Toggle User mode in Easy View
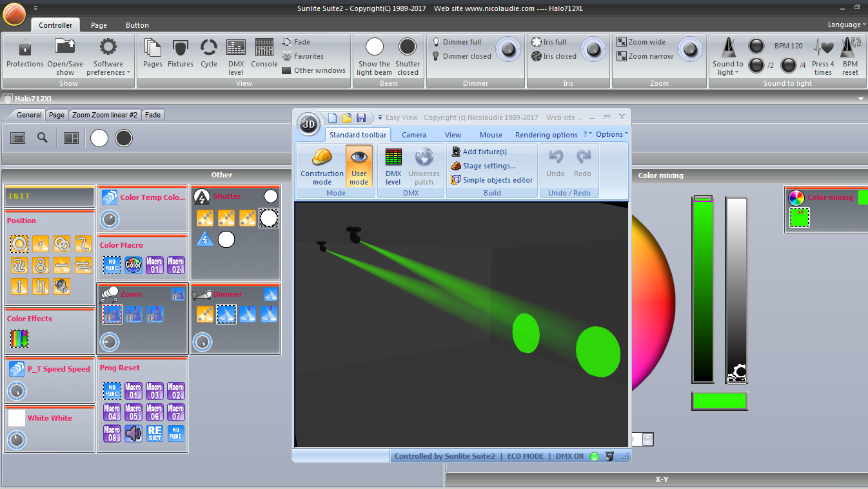Image resolution: width=868 pixels, height=489 pixels. [359, 166]
